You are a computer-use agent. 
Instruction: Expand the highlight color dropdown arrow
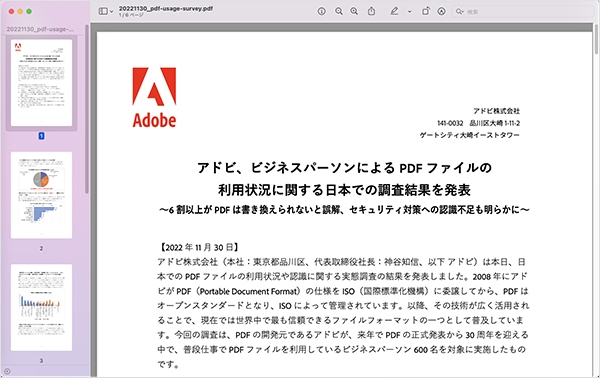[409, 12]
